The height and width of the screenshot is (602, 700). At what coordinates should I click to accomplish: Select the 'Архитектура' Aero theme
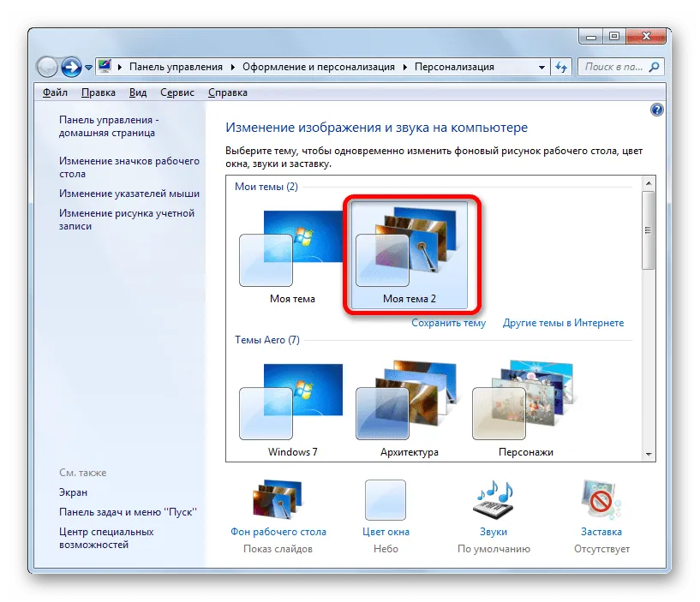410,408
